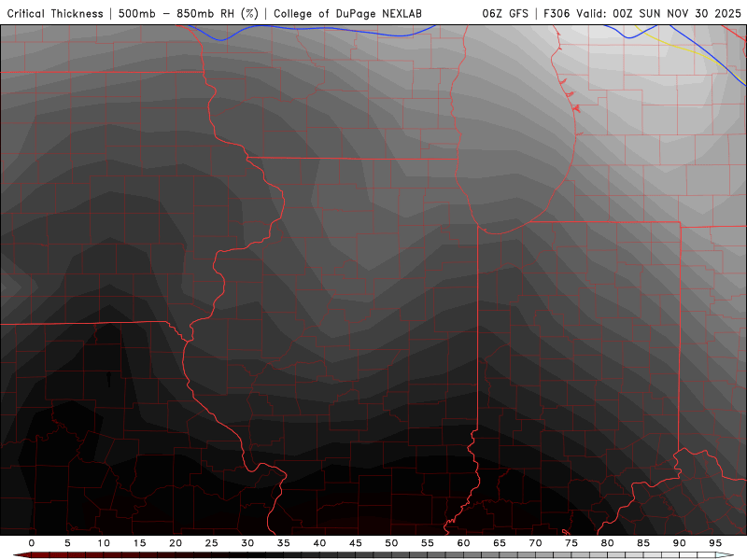Viewport: 747px width, 560px height.
Task: Click the '80' colorbar scale label
Action: 608,543
